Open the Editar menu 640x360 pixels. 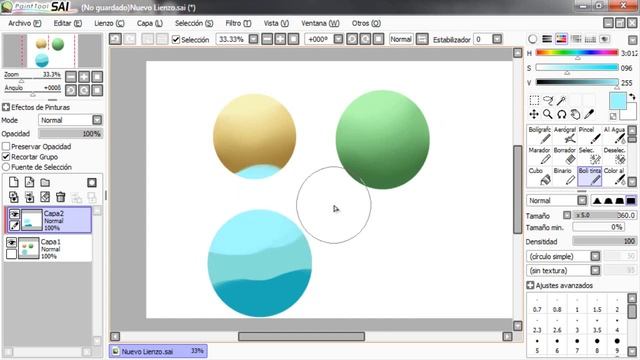pyautogui.click(x=68, y=23)
